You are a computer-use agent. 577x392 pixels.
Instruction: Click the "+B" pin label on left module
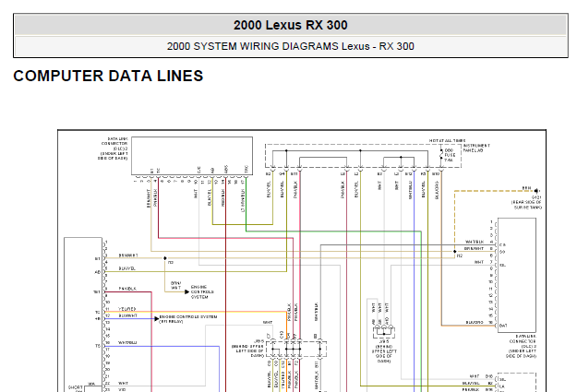click(x=98, y=319)
